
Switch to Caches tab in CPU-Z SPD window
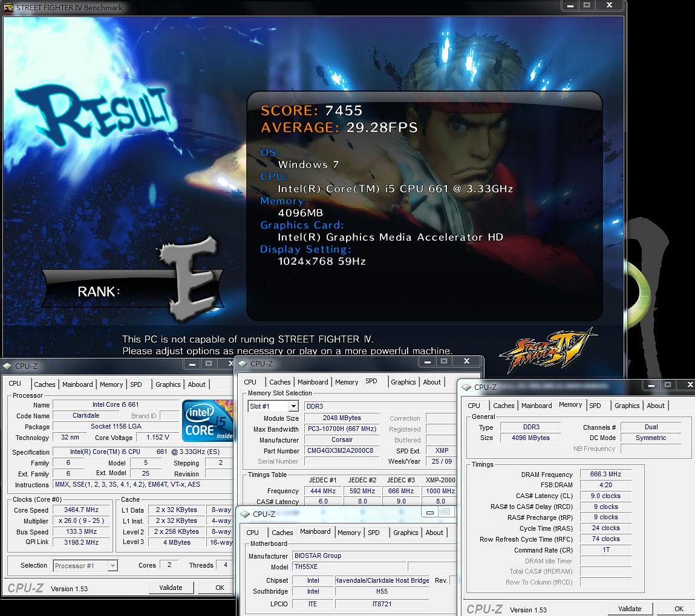pos(280,381)
